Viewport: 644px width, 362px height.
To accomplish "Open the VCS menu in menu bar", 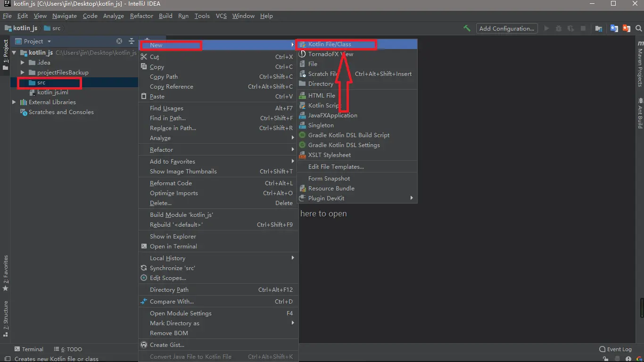I will point(221,16).
